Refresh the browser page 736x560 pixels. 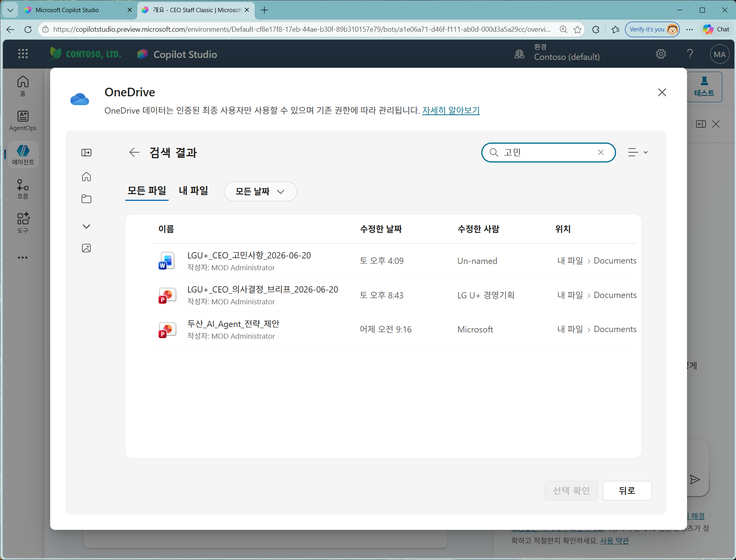[28, 29]
